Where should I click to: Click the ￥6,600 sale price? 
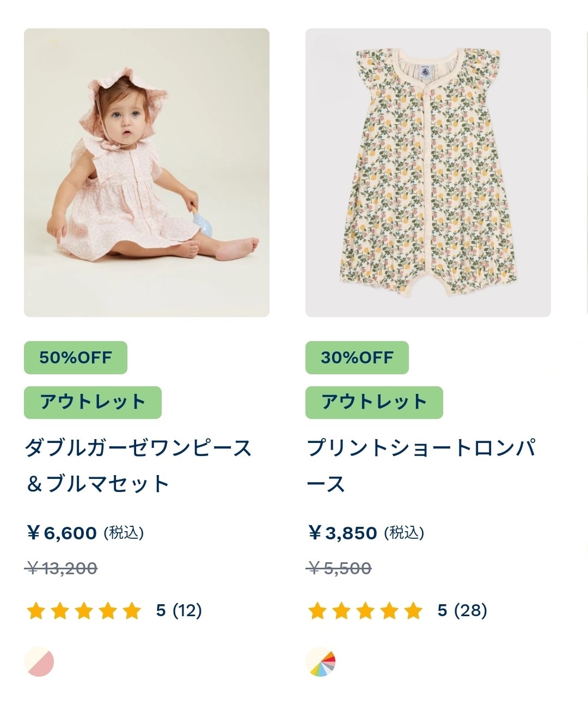pos(62,533)
